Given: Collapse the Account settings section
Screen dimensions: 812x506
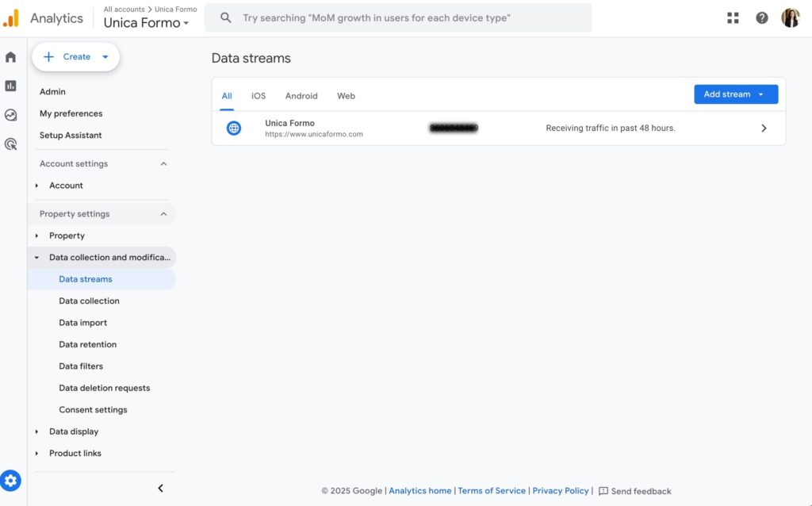Looking at the screenshot, I should 163,164.
